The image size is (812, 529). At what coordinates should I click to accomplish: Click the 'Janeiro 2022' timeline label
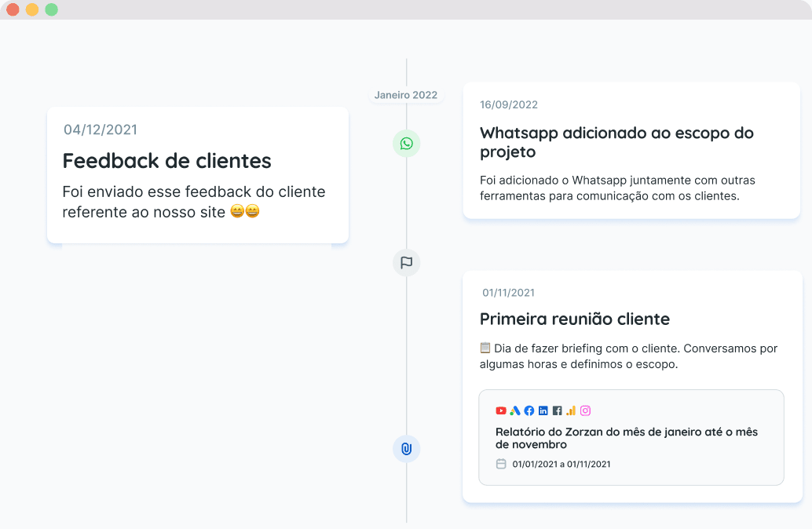point(406,94)
